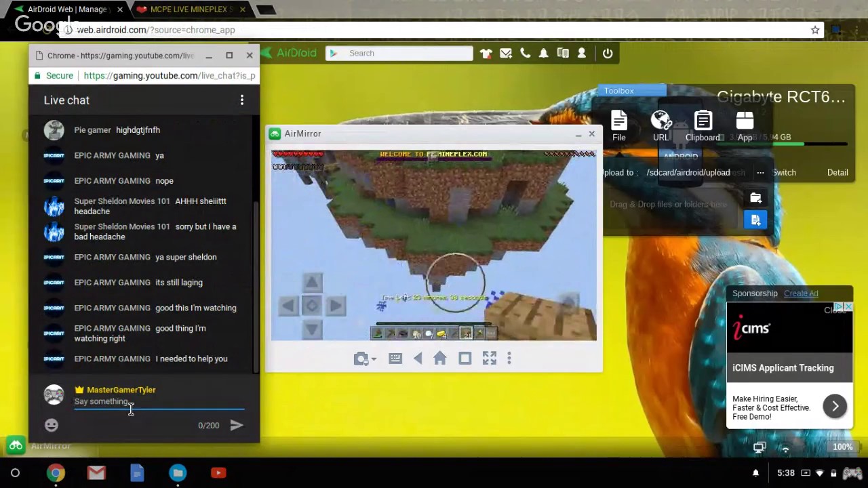This screenshot has height=488, width=868.
Task: Click iCIMS Applicant Tracking ad headline
Action: tap(783, 368)
